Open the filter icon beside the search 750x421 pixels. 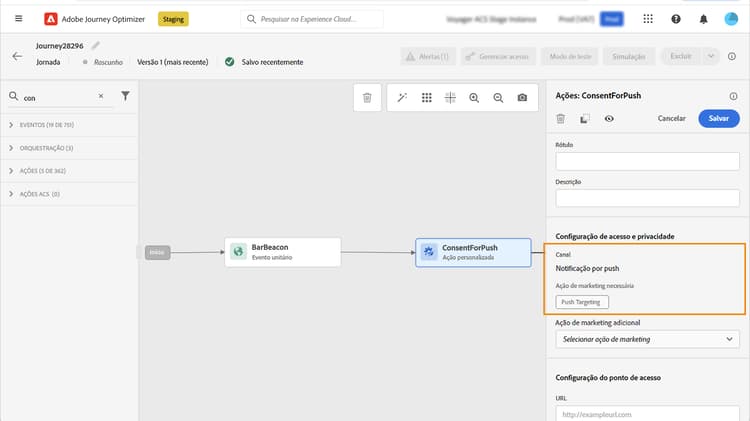click(125, 96)
